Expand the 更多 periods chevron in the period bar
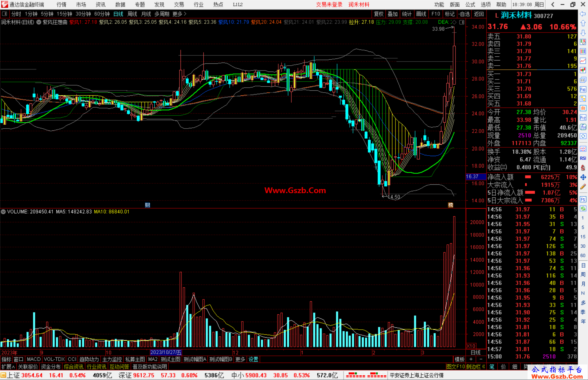 click(185, 14)
